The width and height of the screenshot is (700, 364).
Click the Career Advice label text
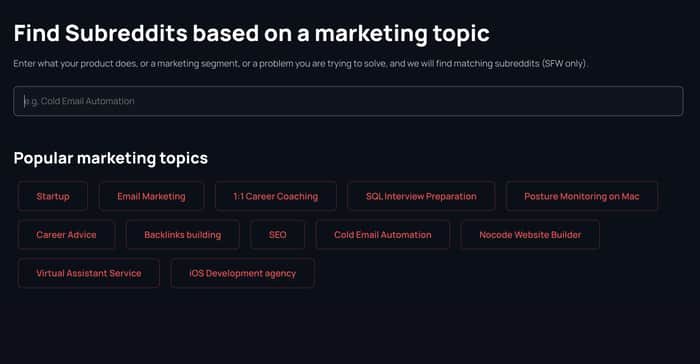tap(67, 234)
